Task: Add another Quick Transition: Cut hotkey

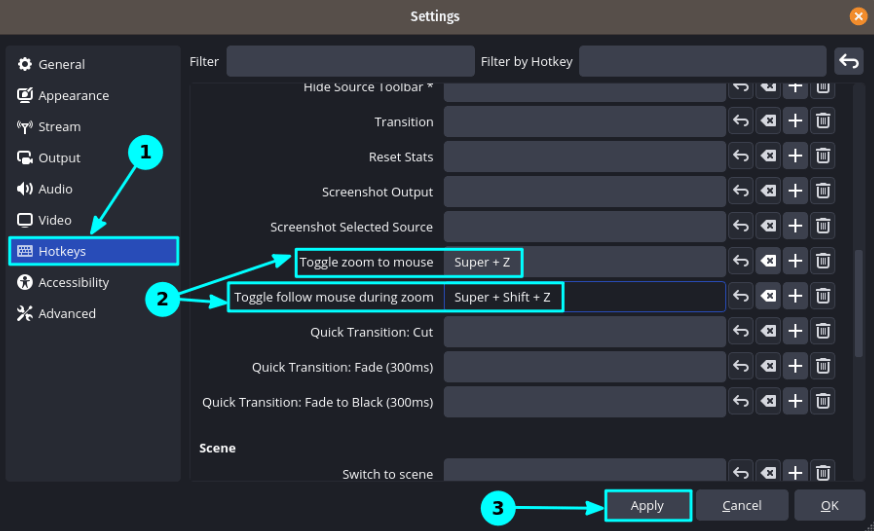Action: [795, 332]
